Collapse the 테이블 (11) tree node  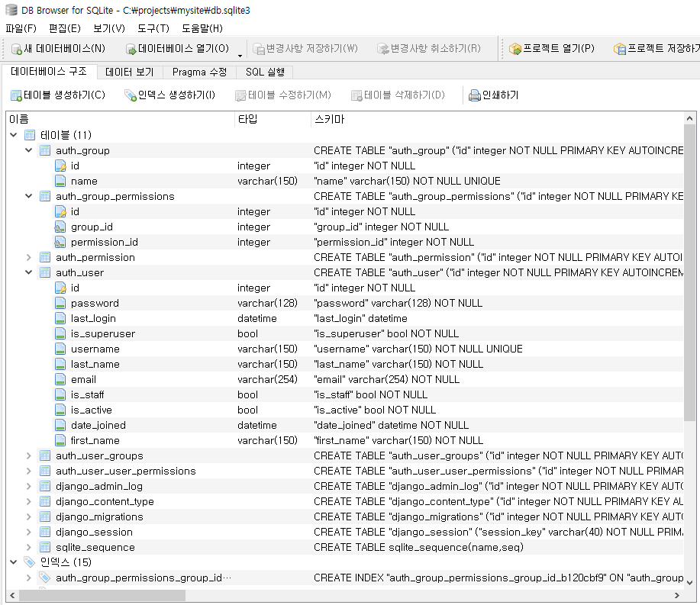[14, 135]
